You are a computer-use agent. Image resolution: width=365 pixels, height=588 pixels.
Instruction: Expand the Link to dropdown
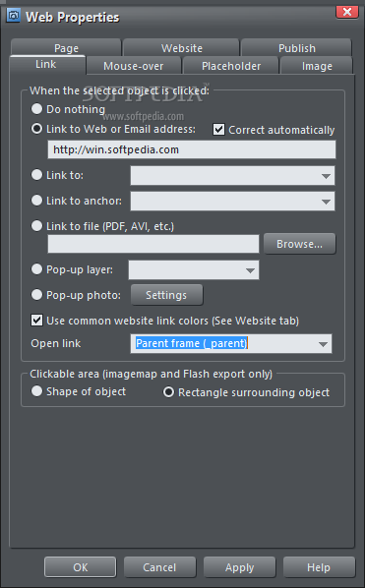pos(232,176)
